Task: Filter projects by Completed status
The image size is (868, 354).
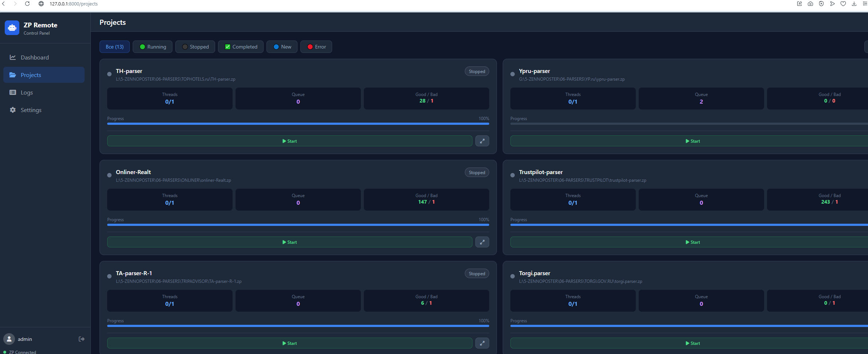Action: pos(241,47)
